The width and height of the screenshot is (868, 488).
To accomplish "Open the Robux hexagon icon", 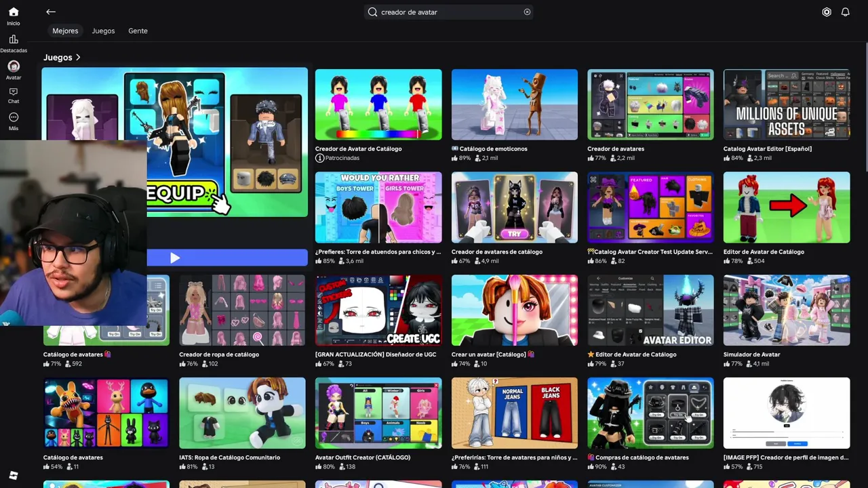I will pyautogui.click(x=827, y=12).
